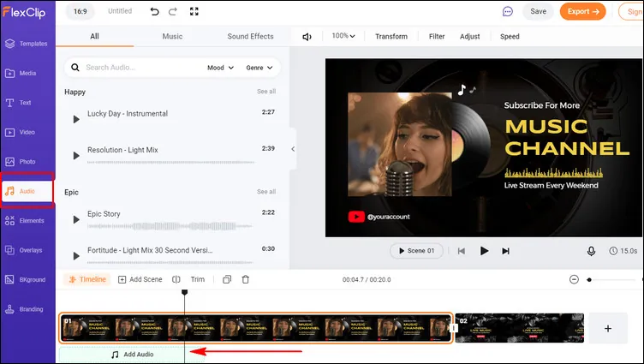Click the split clip icon

click(x=176, y=279)
